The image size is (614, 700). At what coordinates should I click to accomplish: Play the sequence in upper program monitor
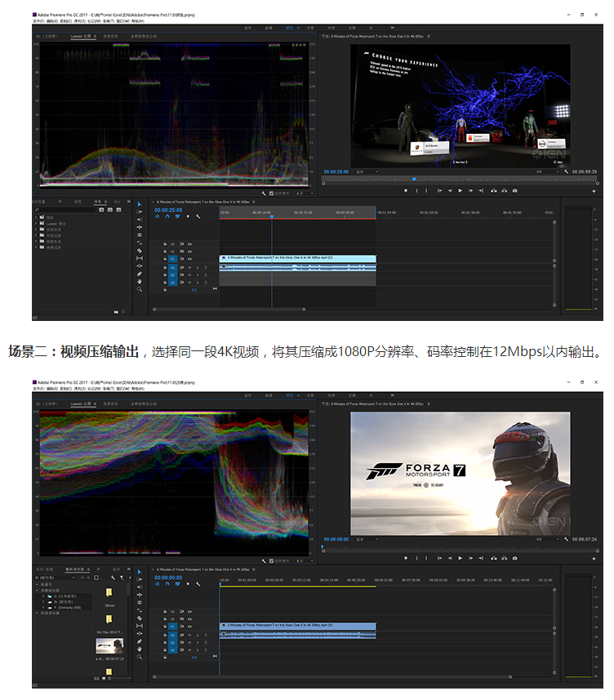click(460, 190)
